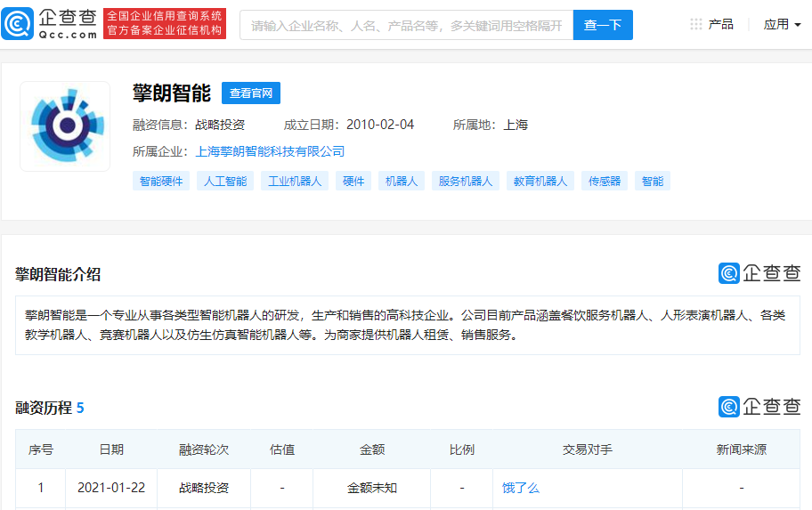Select the 教育机器人 tag

pos(540,182)
